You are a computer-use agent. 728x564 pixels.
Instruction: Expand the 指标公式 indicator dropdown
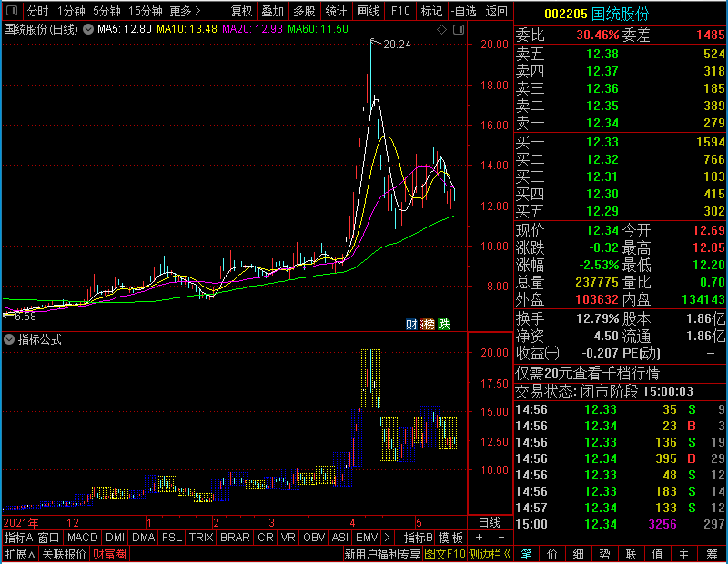point(9,340)
